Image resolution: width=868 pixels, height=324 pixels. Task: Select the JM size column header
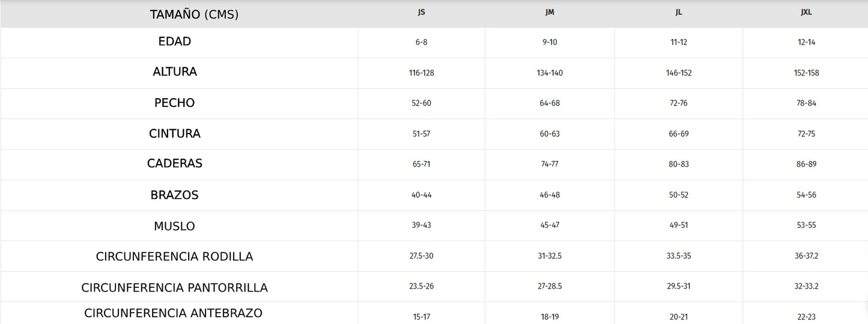coord(550,12)
